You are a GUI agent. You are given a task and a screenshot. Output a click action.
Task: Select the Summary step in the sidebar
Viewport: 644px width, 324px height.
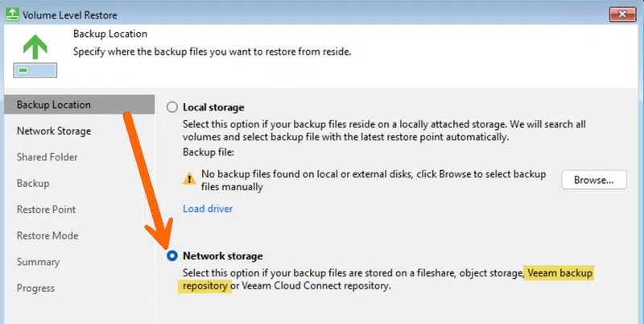38,262
